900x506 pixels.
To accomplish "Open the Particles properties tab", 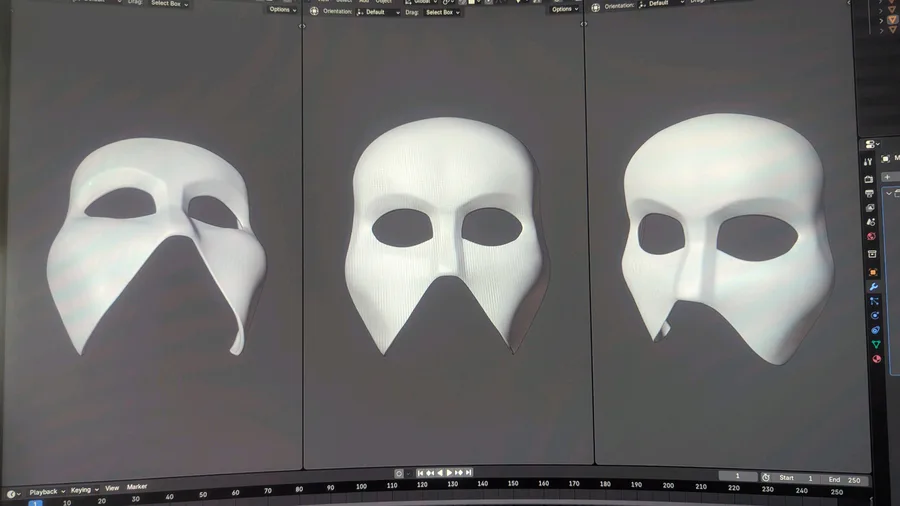I will 874,301.
